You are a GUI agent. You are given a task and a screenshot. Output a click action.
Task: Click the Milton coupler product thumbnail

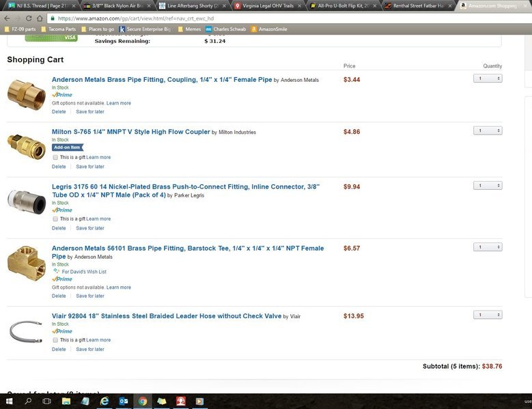pos(27,147)
